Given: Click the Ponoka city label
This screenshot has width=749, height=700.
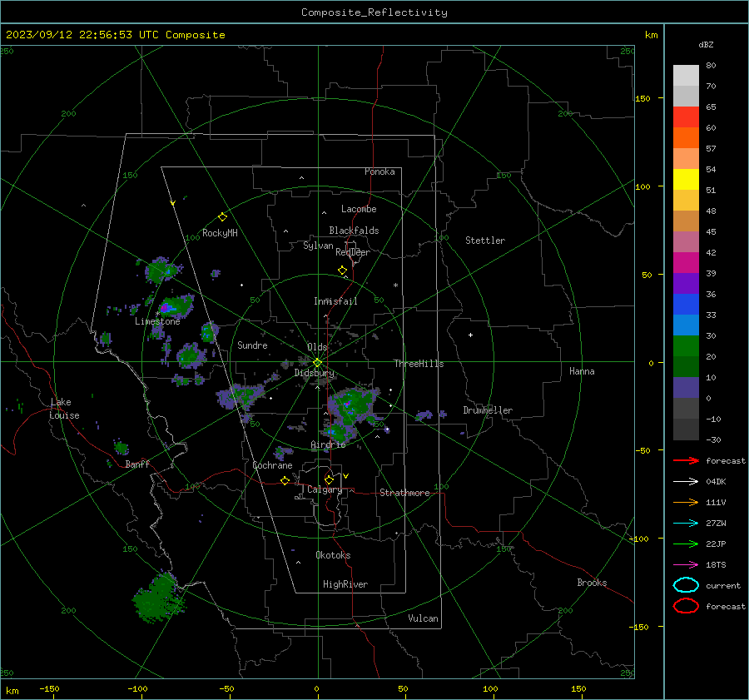Looking at the screenshot, I should point(379,171).
